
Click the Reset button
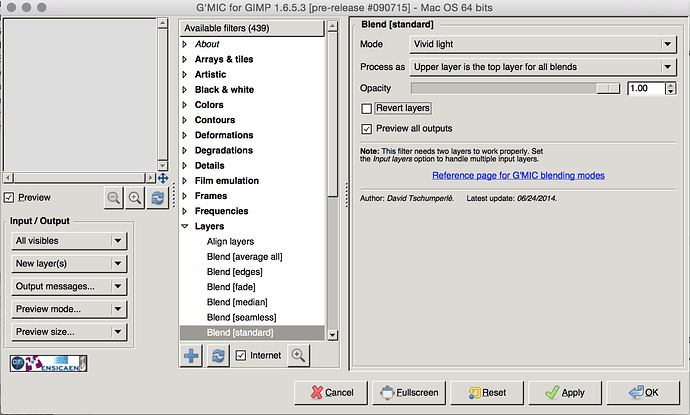(x=487, y=393)
